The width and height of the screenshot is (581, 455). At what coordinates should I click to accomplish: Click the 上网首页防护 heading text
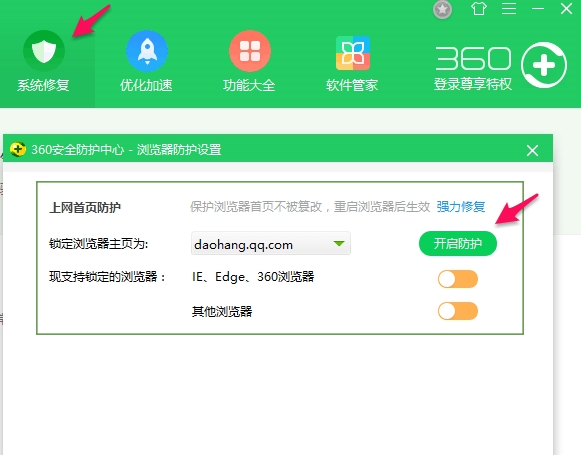tap(85, 207)
